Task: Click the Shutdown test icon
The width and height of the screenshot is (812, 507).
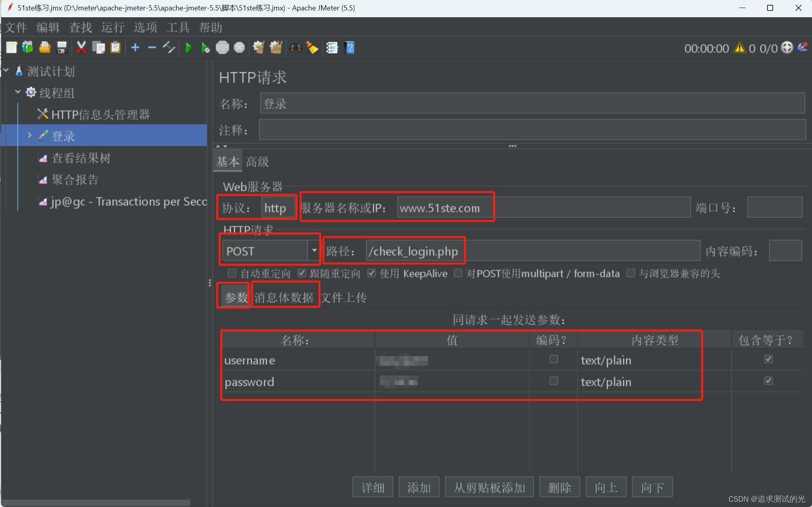Action: click(239, 48)
